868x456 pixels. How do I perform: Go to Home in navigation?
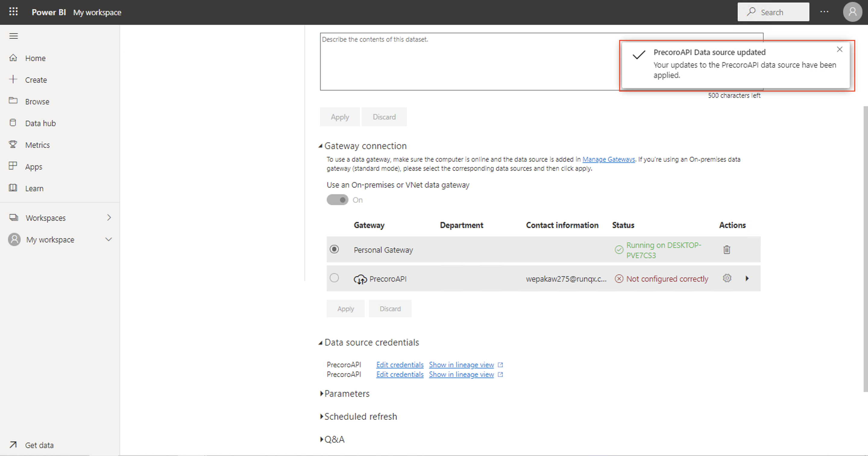(35, 58)
